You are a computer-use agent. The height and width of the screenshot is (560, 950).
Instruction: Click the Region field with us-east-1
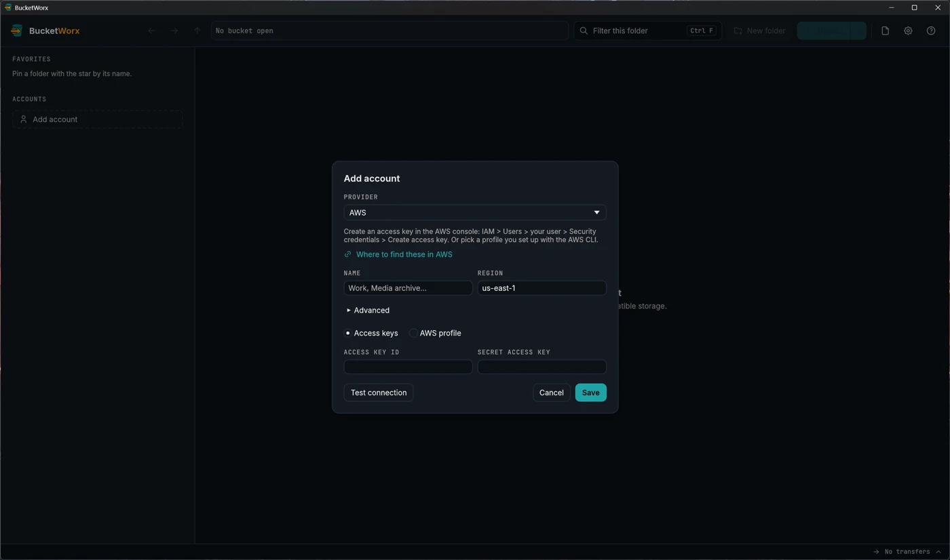point(541,288)
